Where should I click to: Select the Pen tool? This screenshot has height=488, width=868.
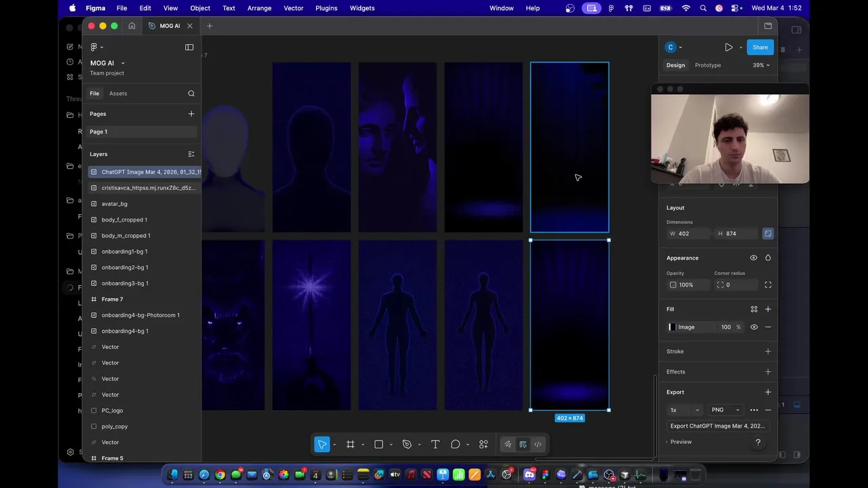407,445
